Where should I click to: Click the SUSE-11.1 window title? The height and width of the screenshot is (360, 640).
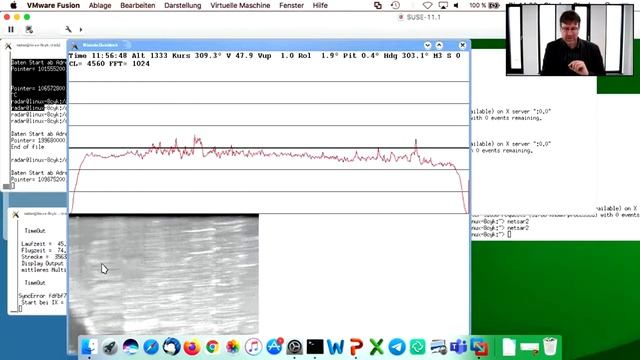423,17
